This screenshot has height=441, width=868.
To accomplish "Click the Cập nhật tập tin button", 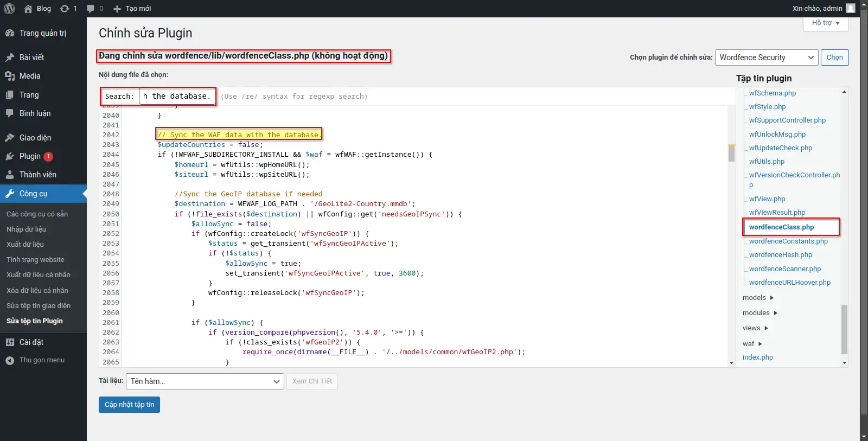I will tap(129, 405).
